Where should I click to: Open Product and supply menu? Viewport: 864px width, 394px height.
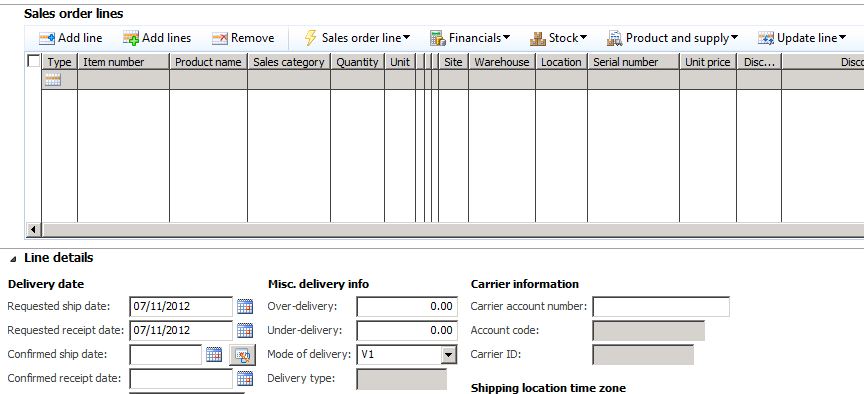pyautogui.click(x=672, y=38)
